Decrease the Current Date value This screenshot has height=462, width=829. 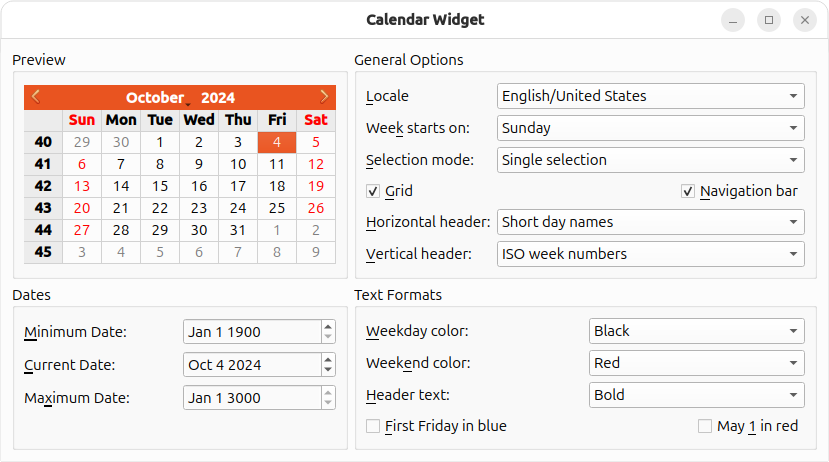(328, 370)
